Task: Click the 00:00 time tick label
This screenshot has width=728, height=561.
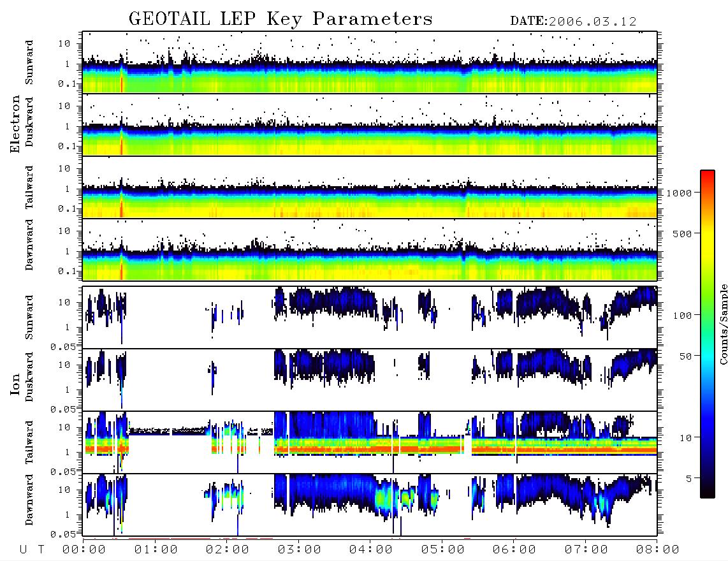Action: (x=84, y=550)
